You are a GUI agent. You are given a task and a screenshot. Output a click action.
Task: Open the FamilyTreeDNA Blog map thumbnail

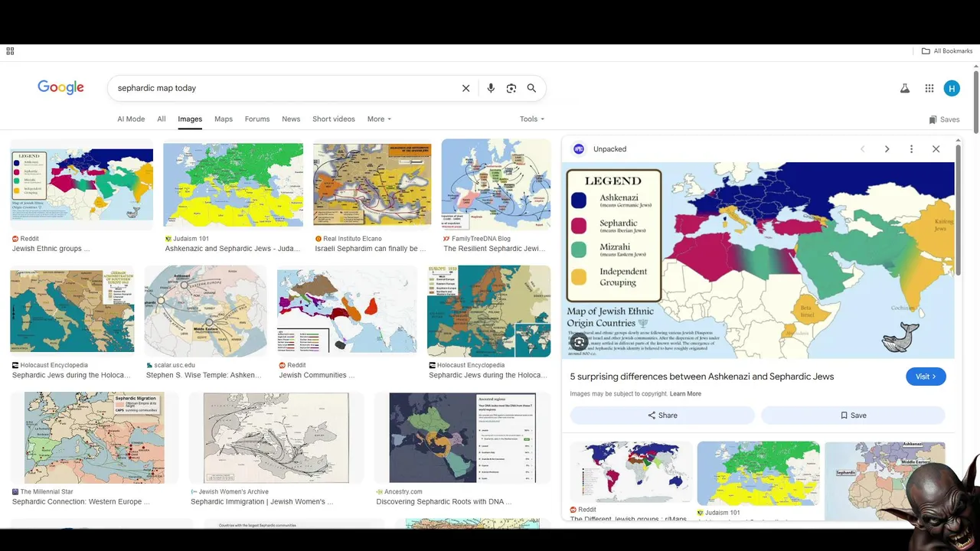496,184
